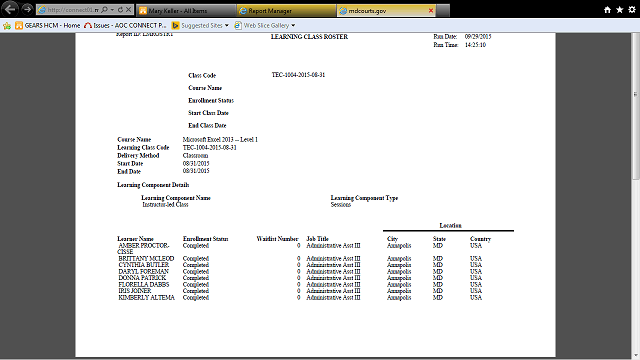Click the browser Forward arrow button
640x360 pixels.
tap(27, 9)
